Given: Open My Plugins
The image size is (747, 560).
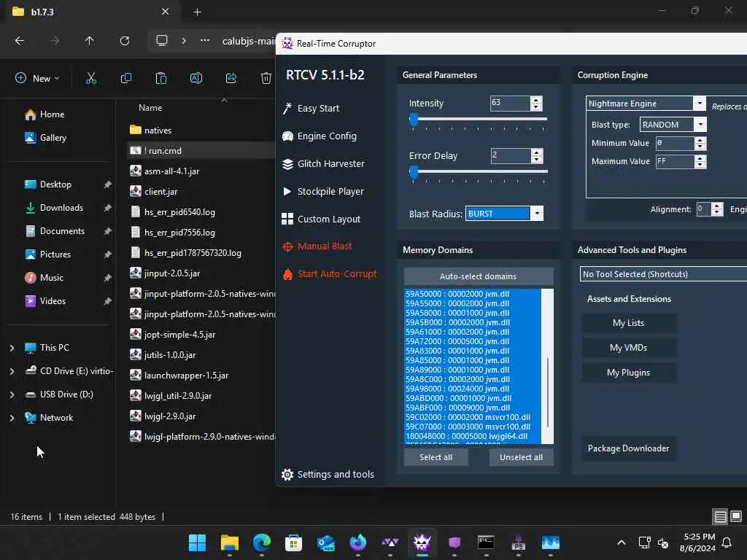Looking at the screenshot, I should (x=628, y=373).
